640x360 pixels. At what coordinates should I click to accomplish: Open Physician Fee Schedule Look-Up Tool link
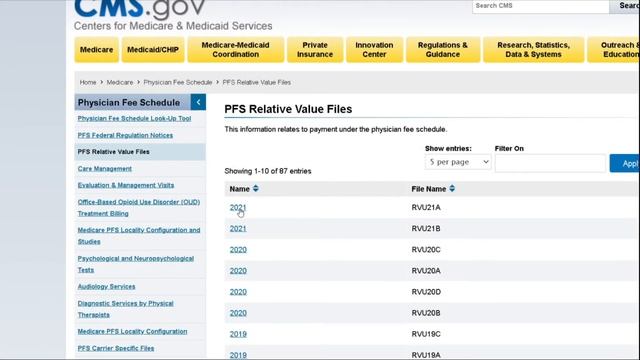pyautogui.click(x=134, y=118)
